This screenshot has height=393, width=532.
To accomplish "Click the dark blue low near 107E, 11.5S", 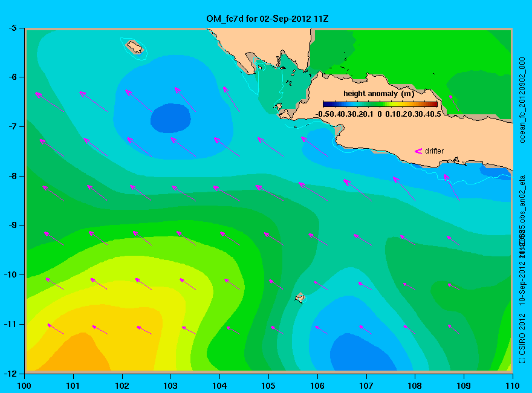I will click(362, 354).
